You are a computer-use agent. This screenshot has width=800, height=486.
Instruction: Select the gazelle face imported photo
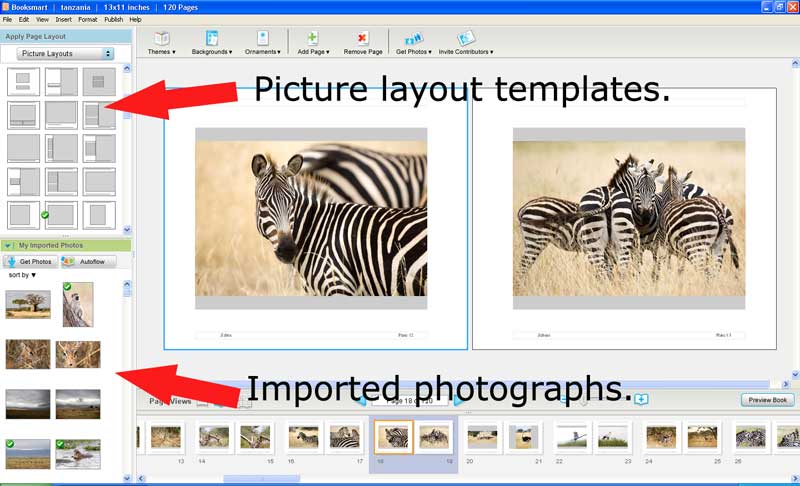click(78, 354)
